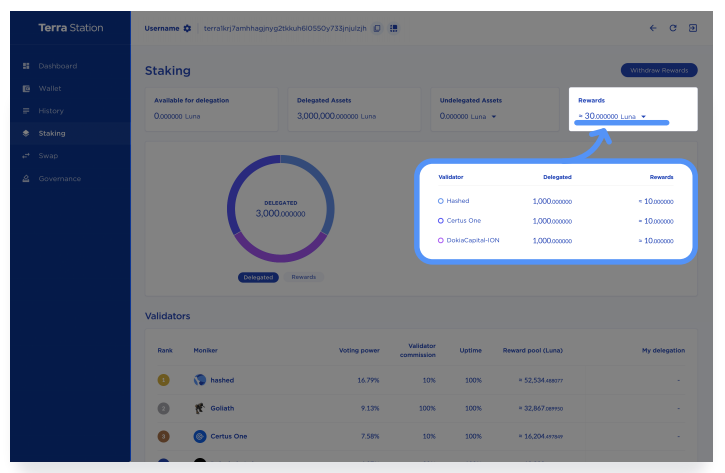Open the Certus One validator link
The image size is (725, 473).
click(x=228, y=436)
